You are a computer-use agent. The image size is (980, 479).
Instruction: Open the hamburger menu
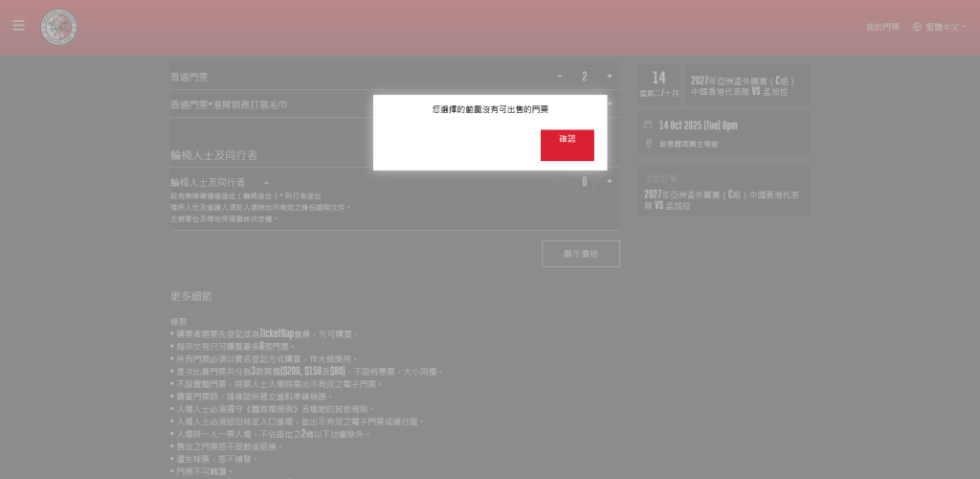coord(18,26)
